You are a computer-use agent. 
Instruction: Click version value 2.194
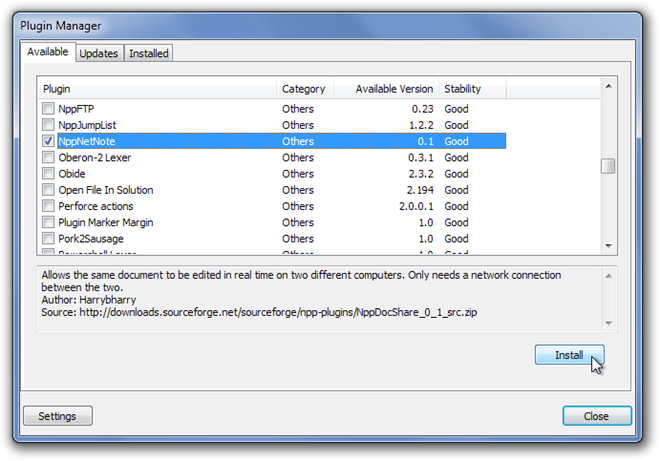[x=420, y=190]
